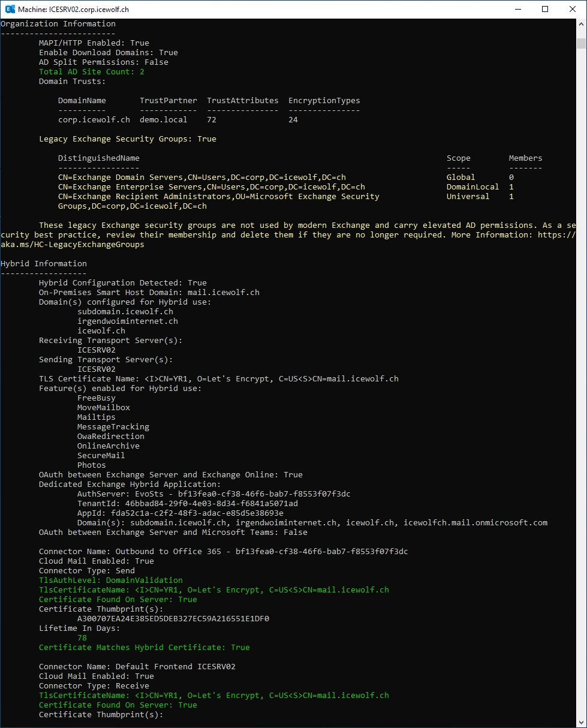
Task: Click 'demo.local' trust partner cell
Action: point(164,120)
